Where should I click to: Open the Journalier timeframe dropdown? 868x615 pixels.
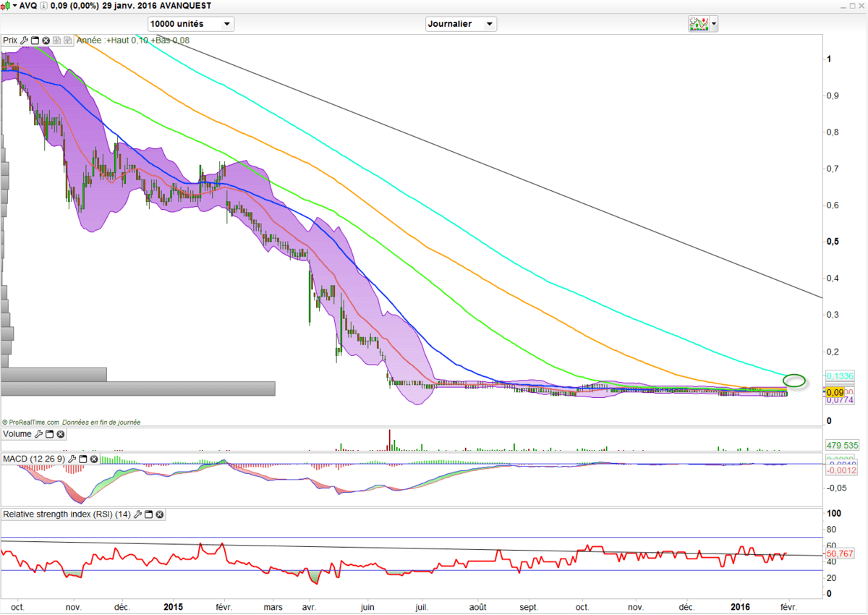(x=461, y=24)
